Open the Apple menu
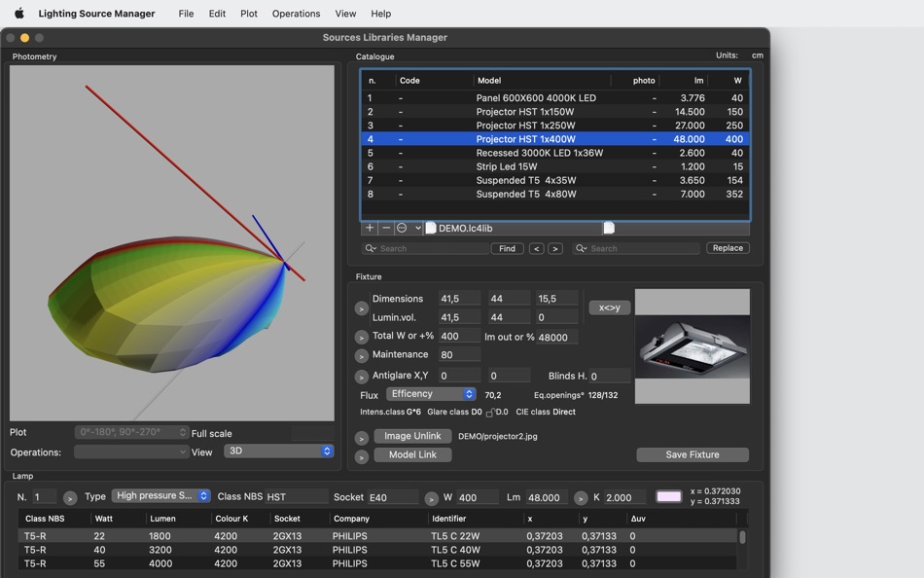This screenshot has width=924, height=578. (18, 13)
